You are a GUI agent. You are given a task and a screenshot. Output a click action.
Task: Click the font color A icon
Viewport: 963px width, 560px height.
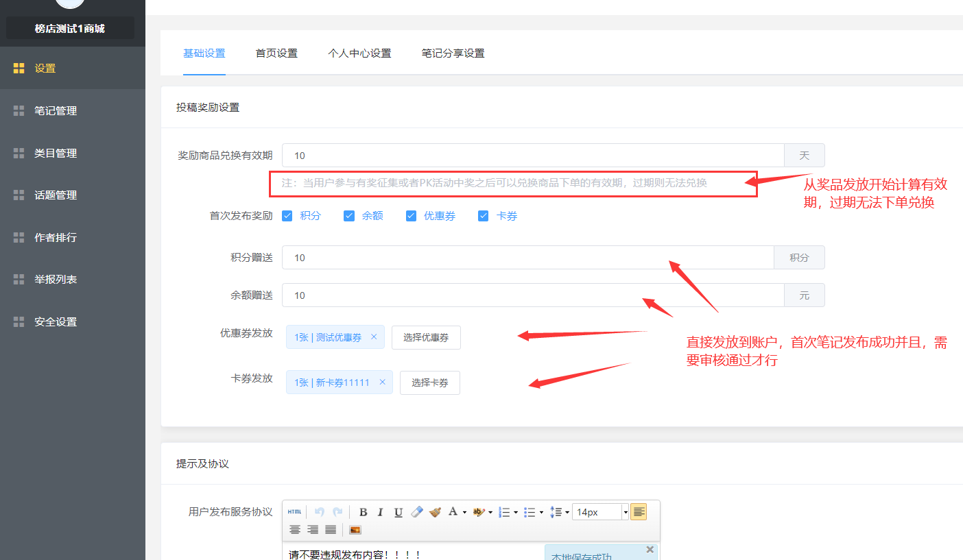453,511
